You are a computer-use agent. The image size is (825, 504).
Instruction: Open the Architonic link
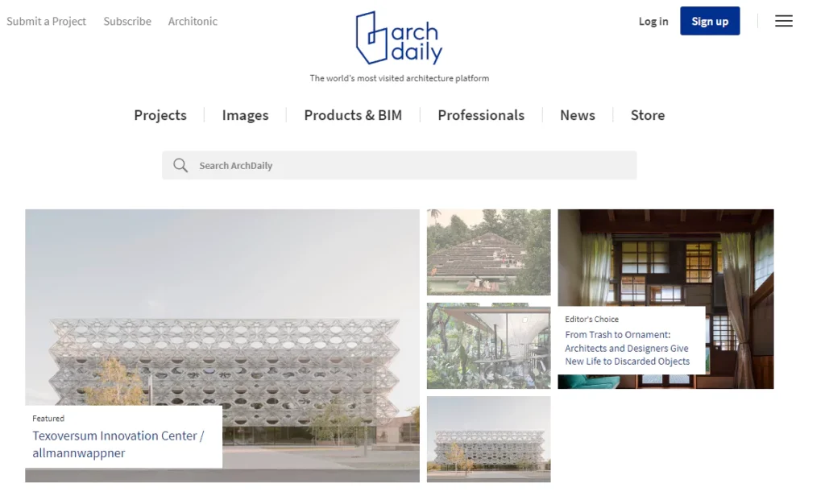point(193,22)
